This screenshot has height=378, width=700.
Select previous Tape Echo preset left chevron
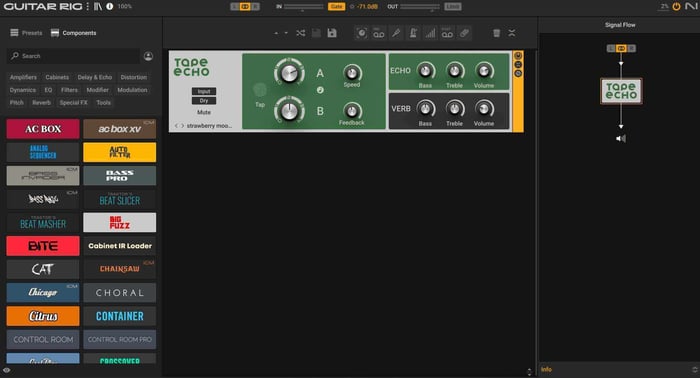click(176, 126)
